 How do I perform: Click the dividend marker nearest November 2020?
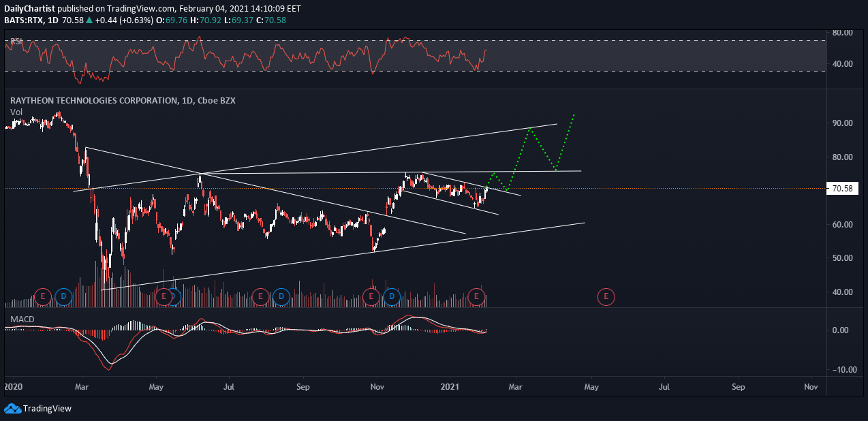click(392, 296)
